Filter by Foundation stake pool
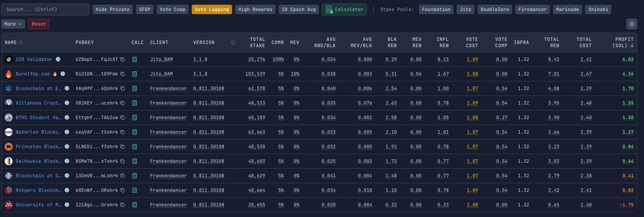This screenshot has height=217, width=644. (436, 10)
